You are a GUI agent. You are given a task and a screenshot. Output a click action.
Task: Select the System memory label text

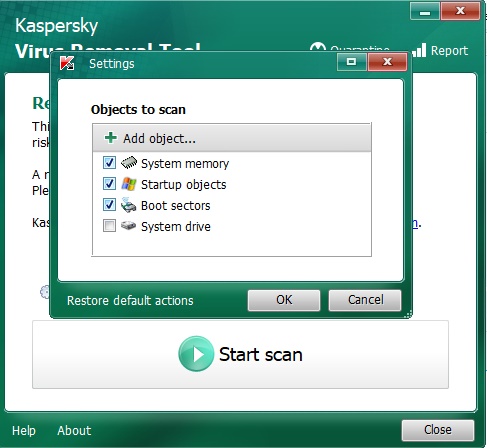tap(185, 164)
